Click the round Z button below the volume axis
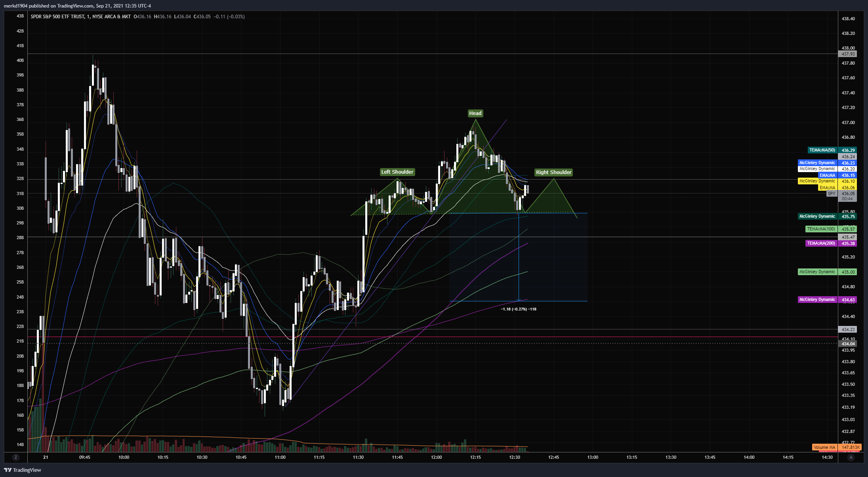 point(16,457)
